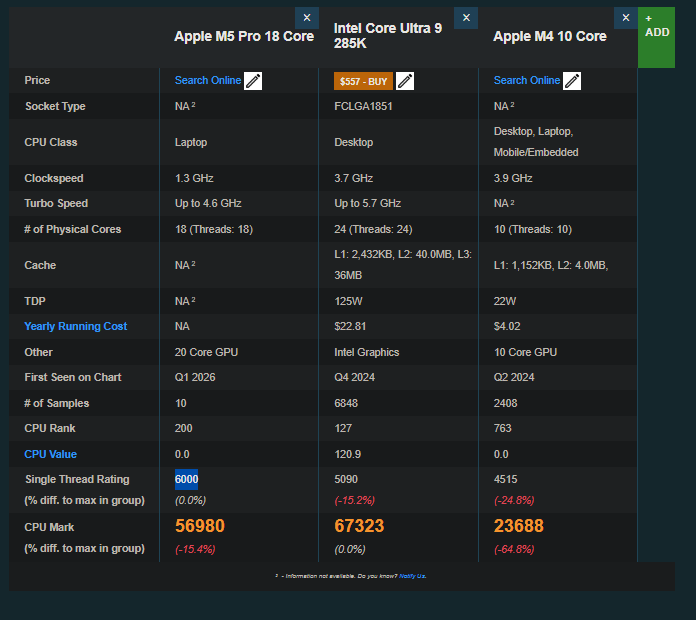This screenshot has width=696, height=620.
Task: Click CPU Mark value 23688
Action: click(x=518, y=526)
